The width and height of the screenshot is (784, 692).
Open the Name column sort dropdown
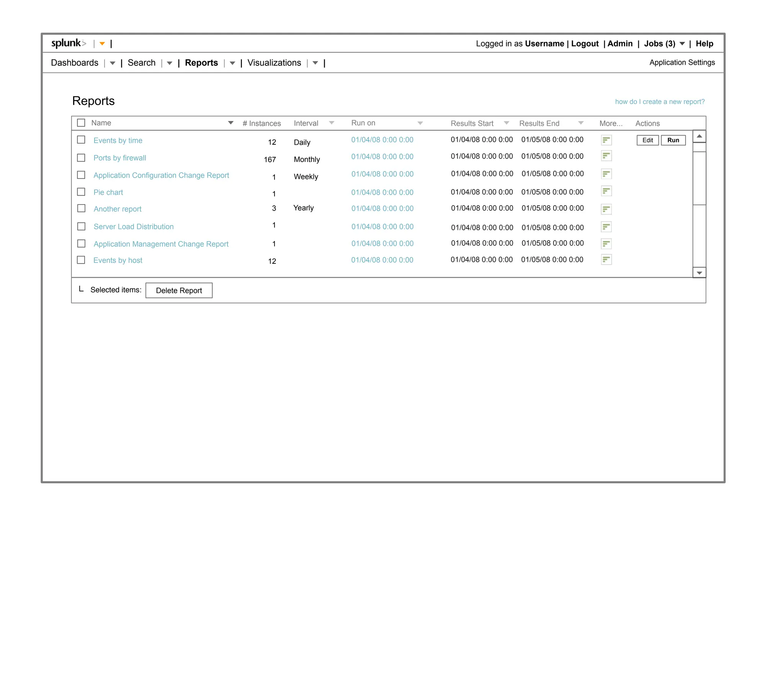click(230, 123)
